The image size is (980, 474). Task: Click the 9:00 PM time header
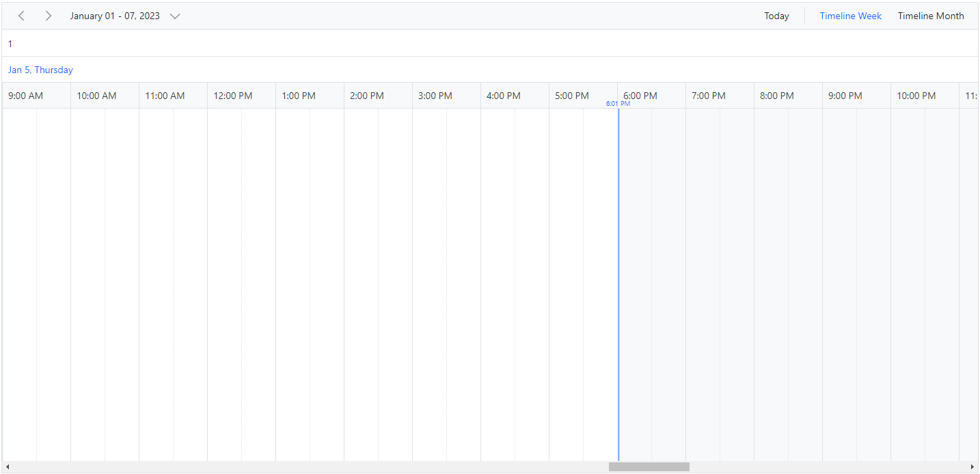point(856,96)
